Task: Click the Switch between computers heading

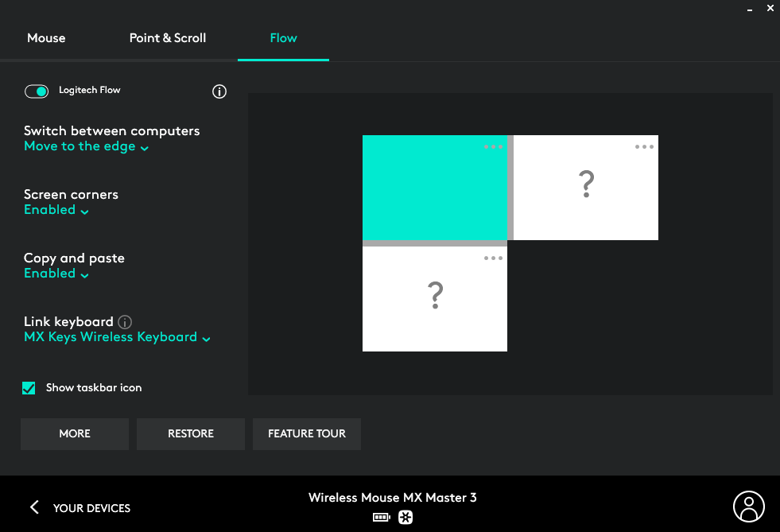Action: 112,131
